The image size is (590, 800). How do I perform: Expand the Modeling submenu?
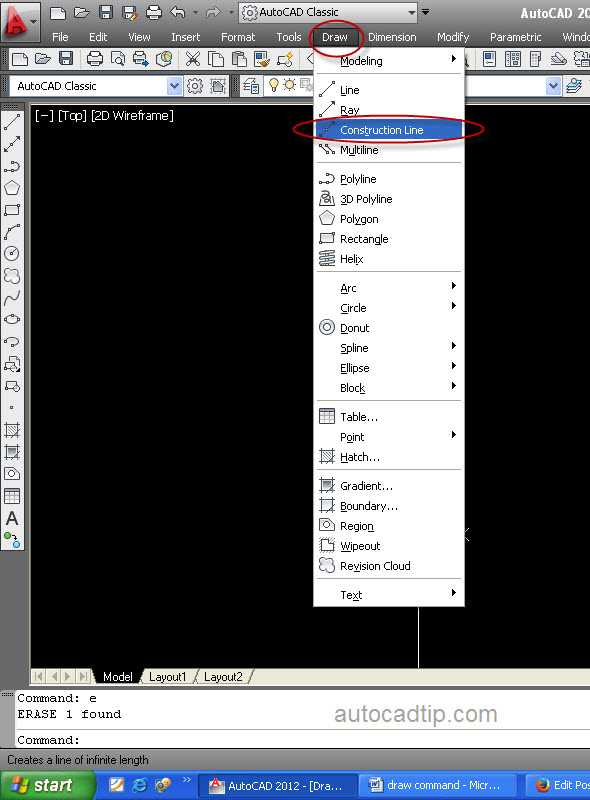(389, 61)
